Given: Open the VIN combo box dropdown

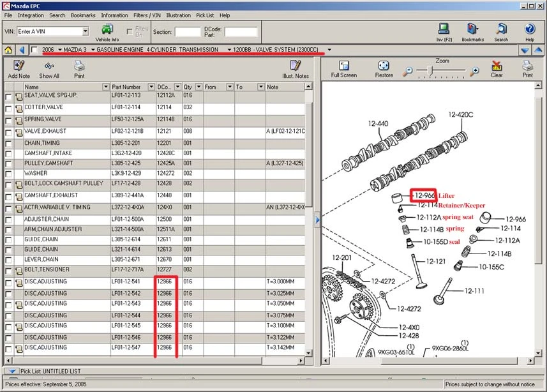Looking at the screenshot, I should click(86, 31).
